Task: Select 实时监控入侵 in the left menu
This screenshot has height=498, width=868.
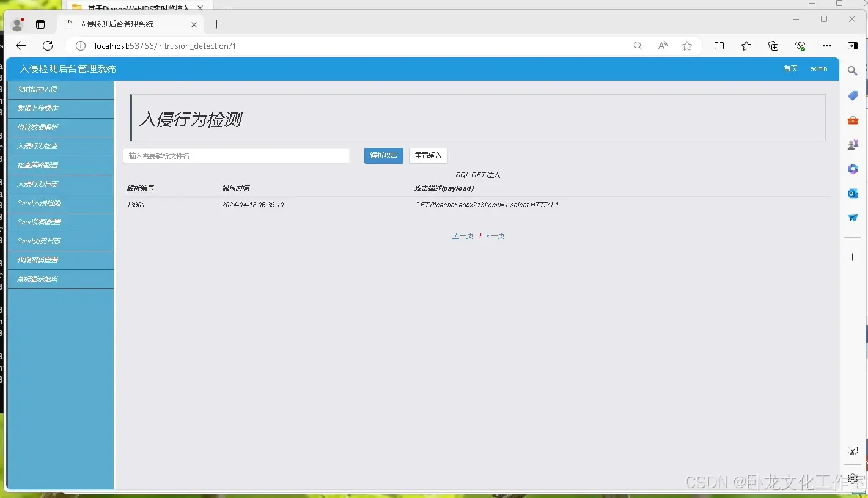Action: (x=59, y=89)
